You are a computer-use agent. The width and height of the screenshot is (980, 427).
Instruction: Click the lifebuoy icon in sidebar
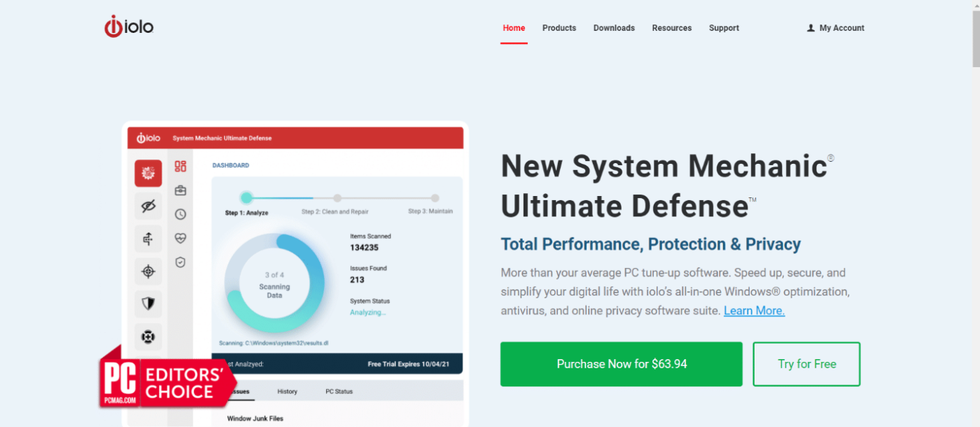coord(148,337)
